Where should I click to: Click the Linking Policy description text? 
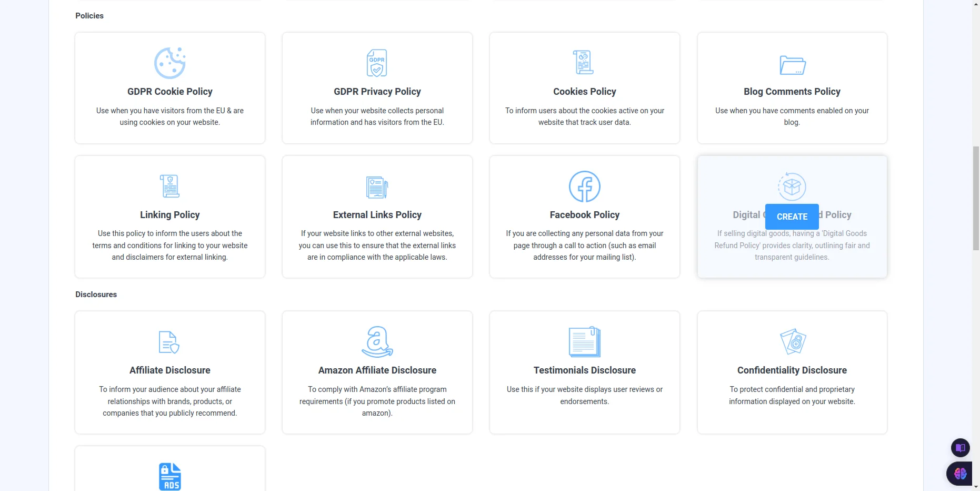[x=170, y=246]
